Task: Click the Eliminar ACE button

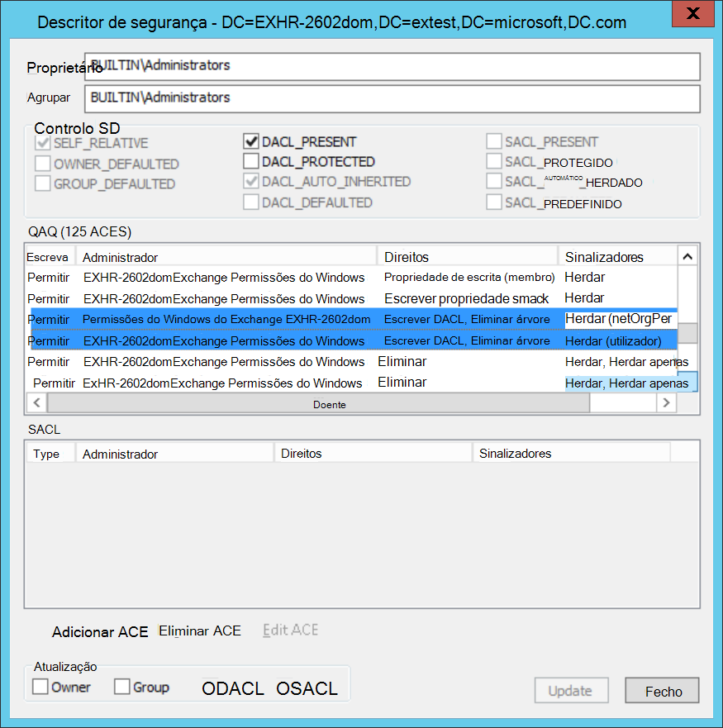Action: (x=200, y=630)
